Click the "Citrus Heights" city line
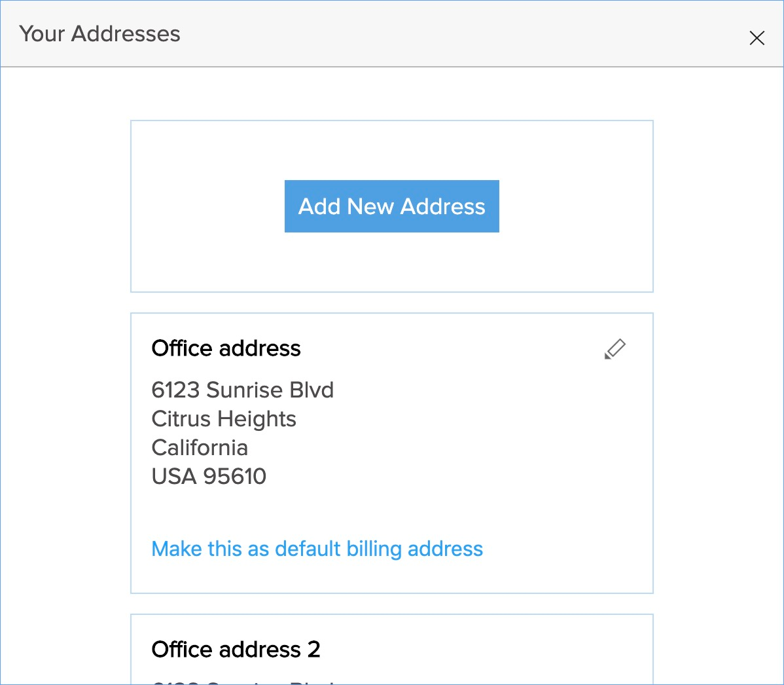The width and height of the screenshot is (784, 685). (x=224, y=419)
